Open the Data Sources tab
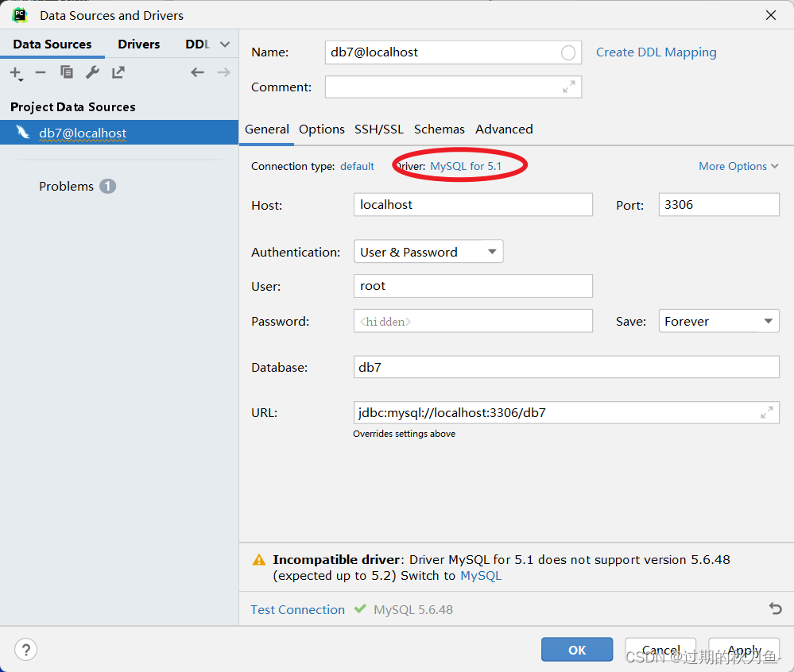The width and height of the screenshot is (794, 672). 52,44
